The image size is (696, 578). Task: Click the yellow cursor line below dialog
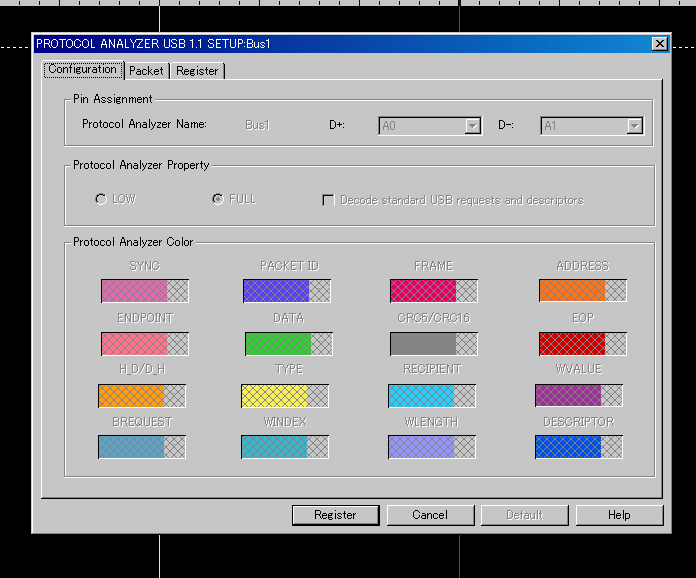pyautogui.click(x=159, y=556)
